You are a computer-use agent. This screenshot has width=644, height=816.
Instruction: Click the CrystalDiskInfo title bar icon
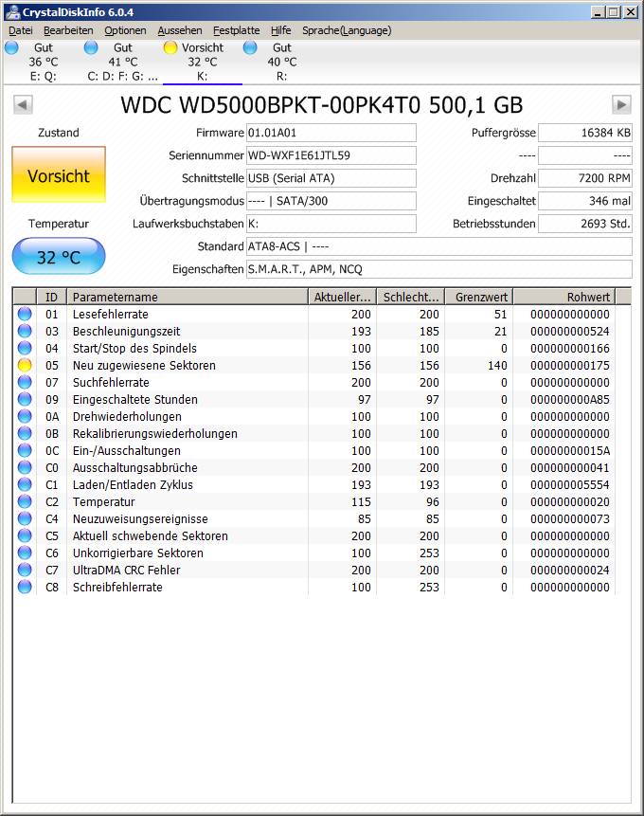(x=12, y=11)
